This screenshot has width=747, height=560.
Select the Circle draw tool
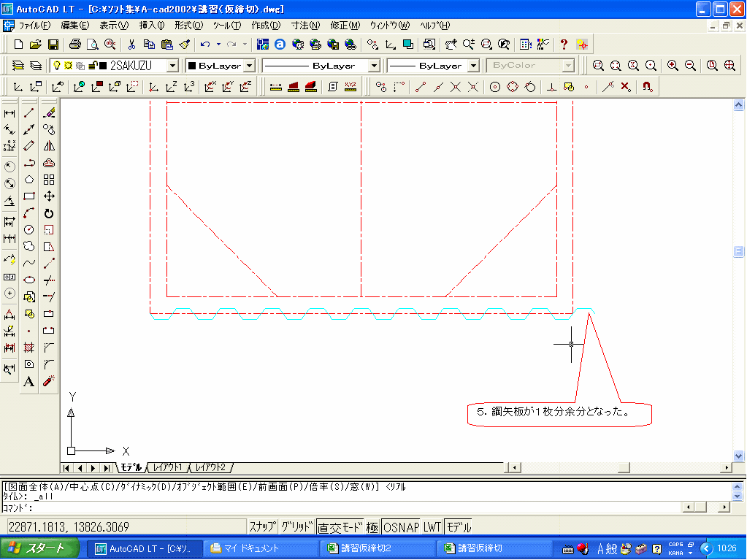[x=29, y=229]
